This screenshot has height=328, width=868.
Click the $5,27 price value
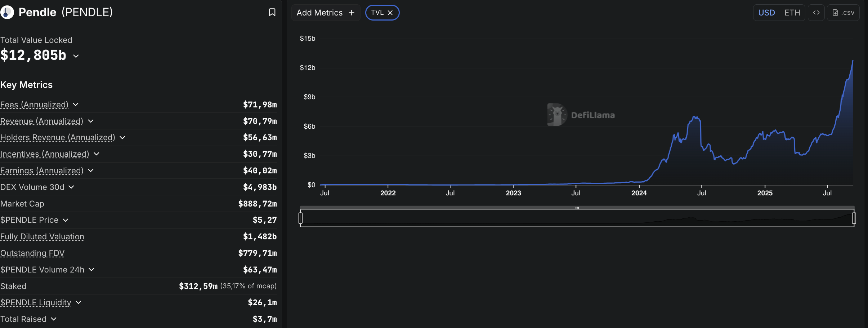pyautogui.click(x=265, y=220)
